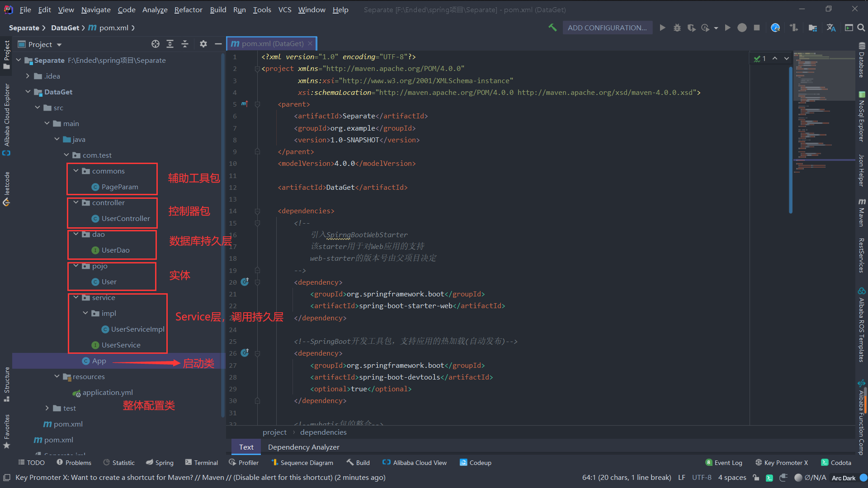
Task: Open Sequence Diagram tool window
Action: pyautogui.click(x=302, y=463)
